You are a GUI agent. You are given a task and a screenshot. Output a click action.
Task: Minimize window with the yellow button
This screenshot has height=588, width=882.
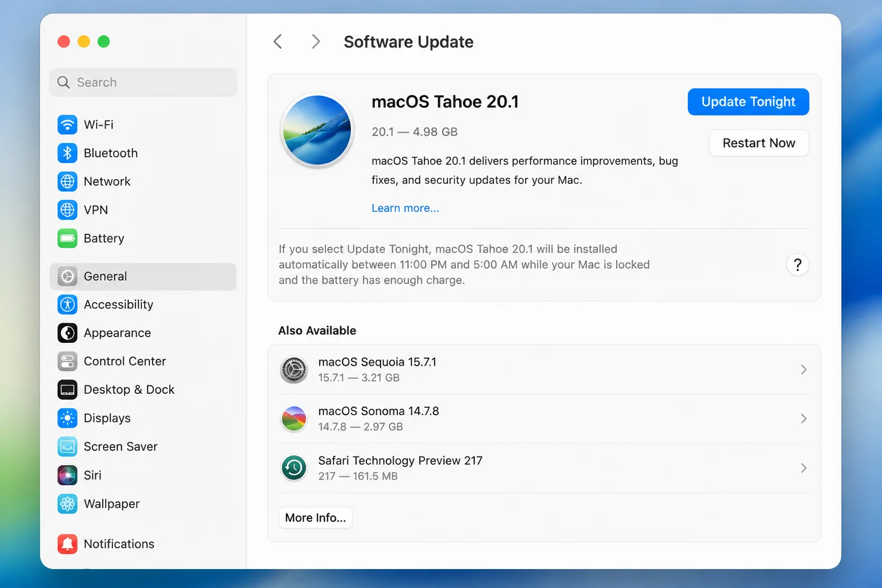[84, 41]
